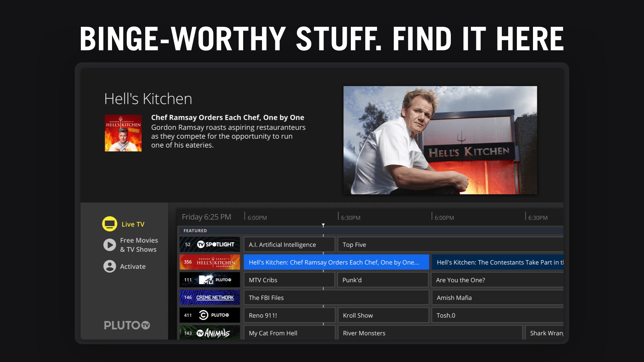Open Free Movies & TV Shows menu item
The height and width of the screenshot is (362, 644).
point(139,245)
